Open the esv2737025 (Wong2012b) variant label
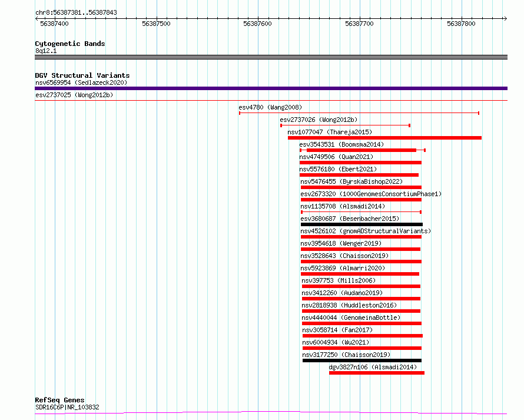 [x=74, y=95]
